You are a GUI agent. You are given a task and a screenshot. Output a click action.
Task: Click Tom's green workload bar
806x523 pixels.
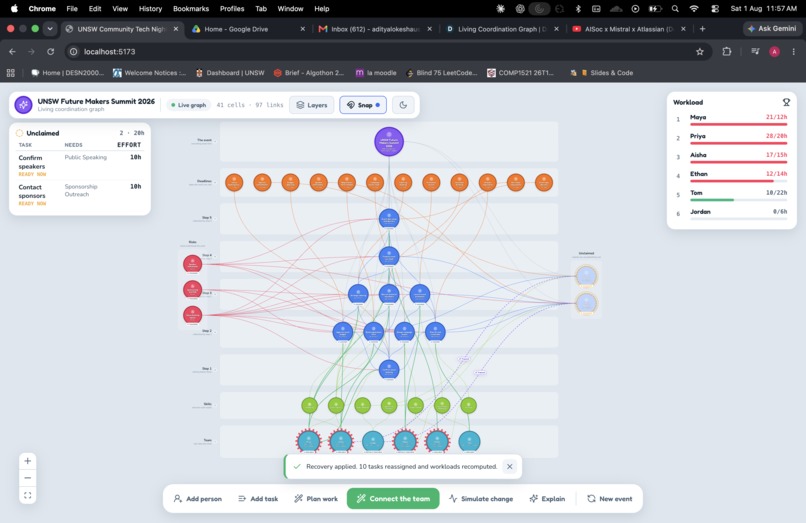click(712, 200)
